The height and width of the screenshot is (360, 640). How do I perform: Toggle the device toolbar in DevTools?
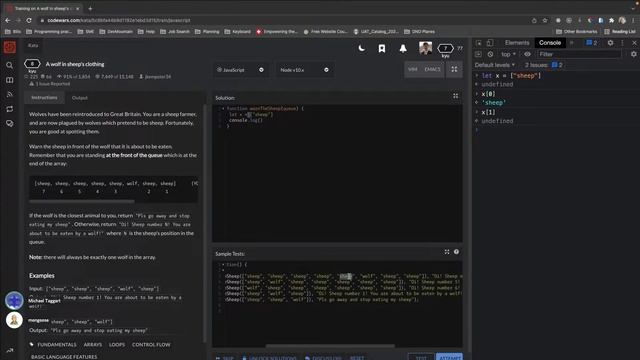[490, 43]
